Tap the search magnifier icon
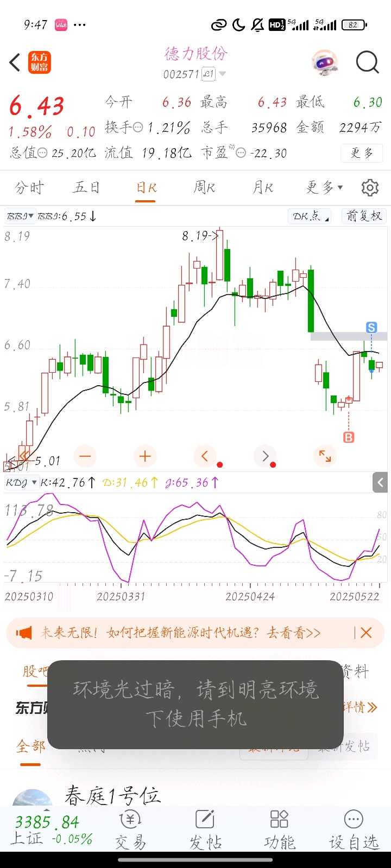Image resolution: width=391 pixels, height=868 pixels. pos(367,62)
